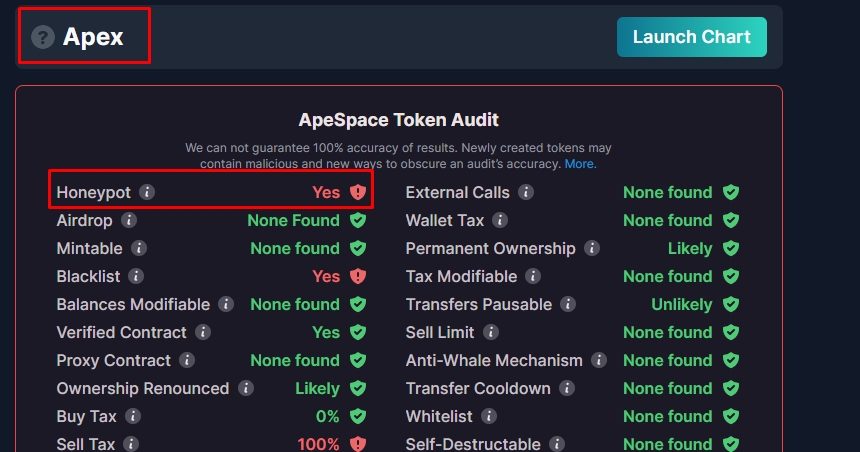
Task: Click the red Yes value for Honeypot
Action: [x=326, y=192]
